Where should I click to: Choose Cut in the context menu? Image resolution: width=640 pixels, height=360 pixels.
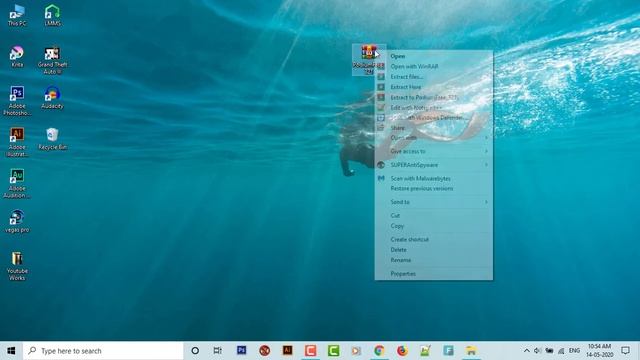[x=434, y=216]
